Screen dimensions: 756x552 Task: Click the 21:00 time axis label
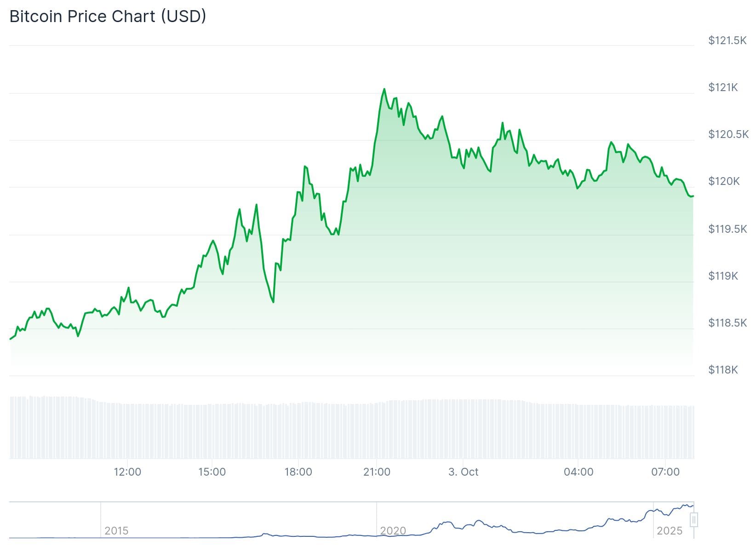coord(377,471)
